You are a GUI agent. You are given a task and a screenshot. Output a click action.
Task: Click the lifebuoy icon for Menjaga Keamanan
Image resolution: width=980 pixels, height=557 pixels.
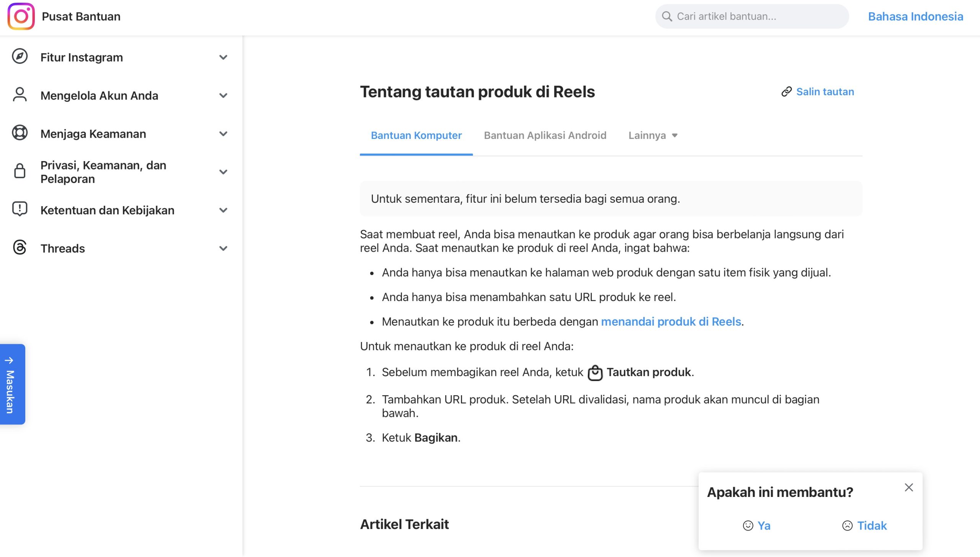pos(20,133)
